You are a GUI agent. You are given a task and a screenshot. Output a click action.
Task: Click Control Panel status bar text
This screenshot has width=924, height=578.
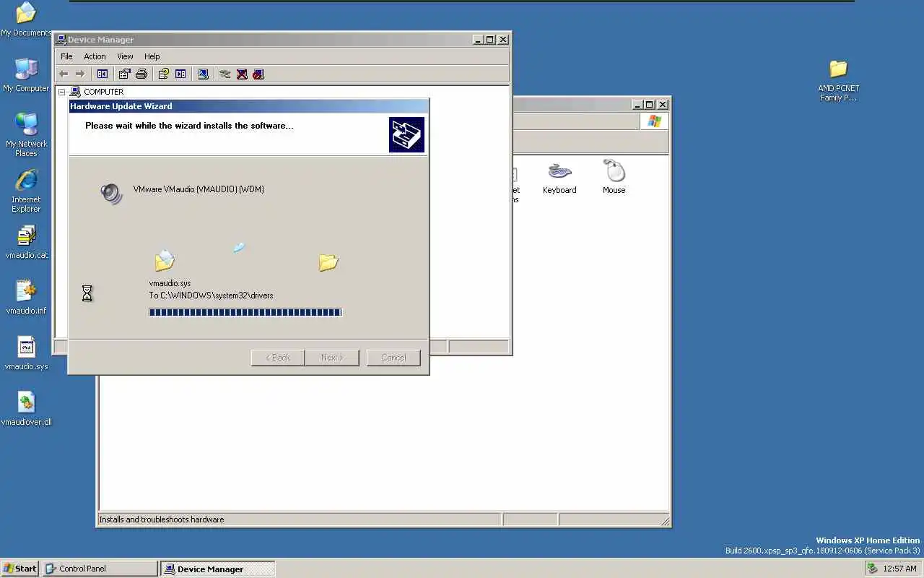(x=162, y=519)
